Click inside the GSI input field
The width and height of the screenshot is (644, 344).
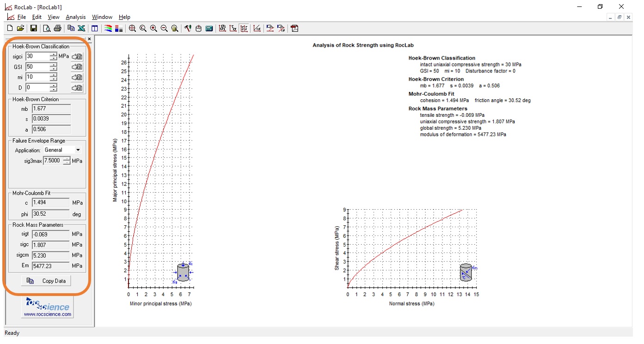pos(37,66)
